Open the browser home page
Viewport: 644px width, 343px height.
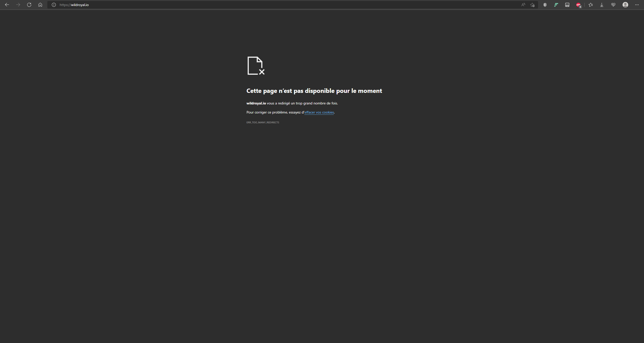40,5
